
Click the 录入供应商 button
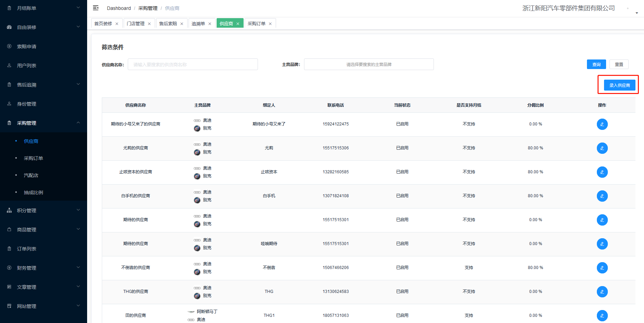pyautogui.click(x=619, y=85)
